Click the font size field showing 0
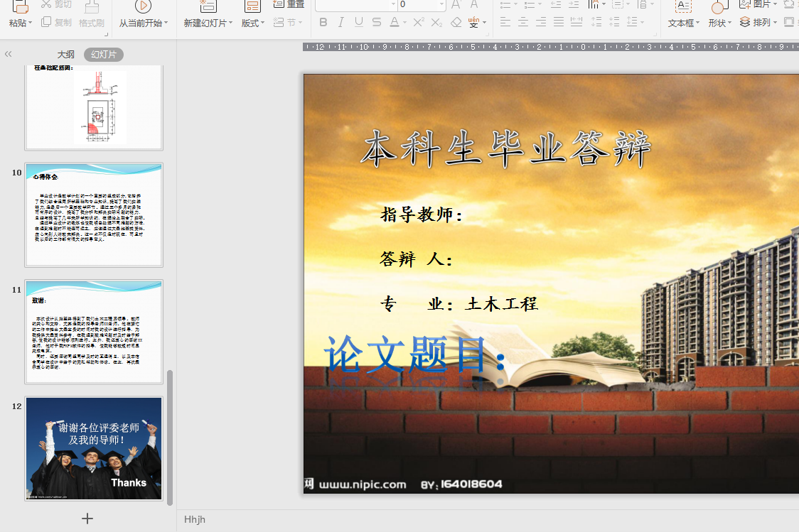 coord(417,4)
